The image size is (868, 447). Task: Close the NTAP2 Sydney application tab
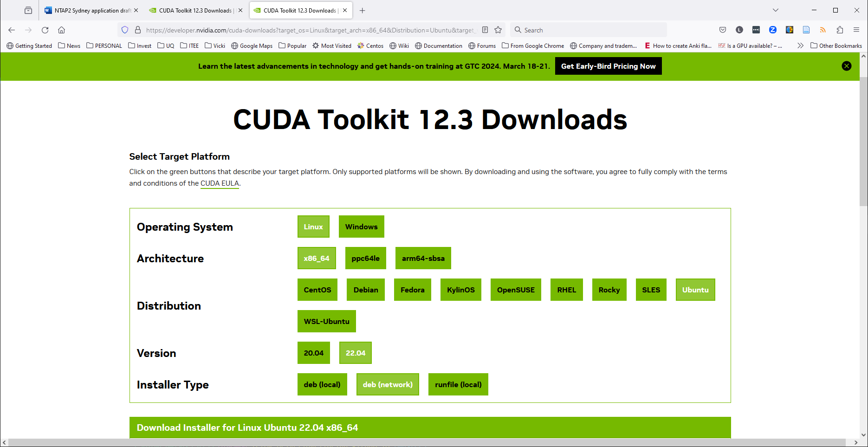tap(136, 10)
